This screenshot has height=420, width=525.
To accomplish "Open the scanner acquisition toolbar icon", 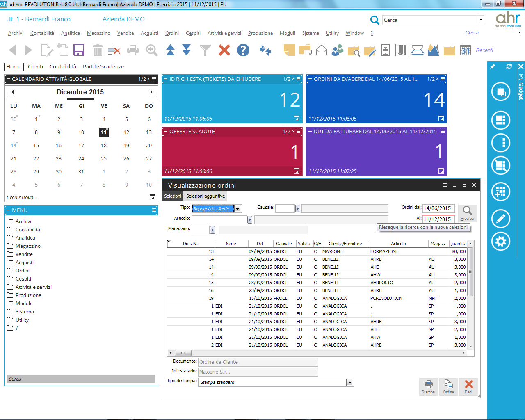I will [x=417, y=50].
